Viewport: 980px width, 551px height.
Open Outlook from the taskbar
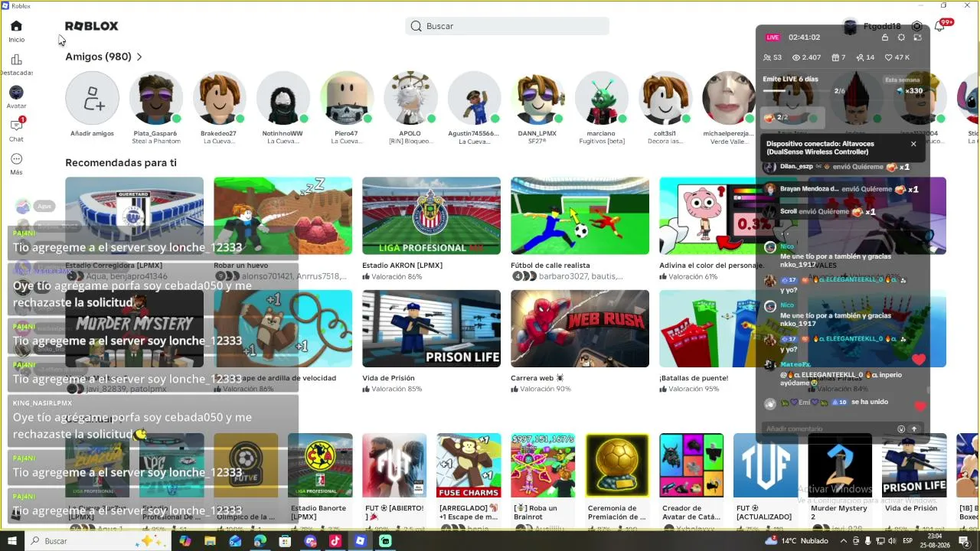click(235, 541)
